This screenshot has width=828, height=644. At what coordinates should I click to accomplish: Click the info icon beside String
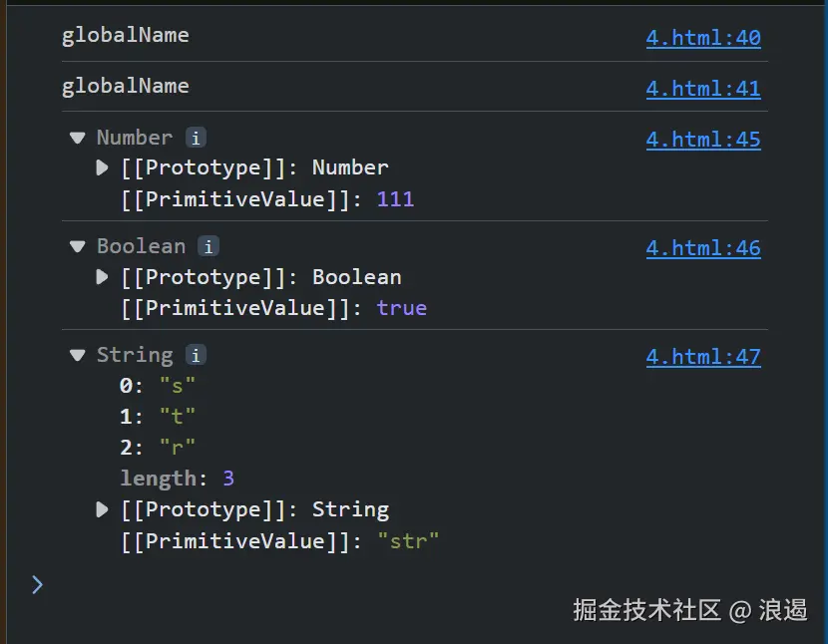197,355
